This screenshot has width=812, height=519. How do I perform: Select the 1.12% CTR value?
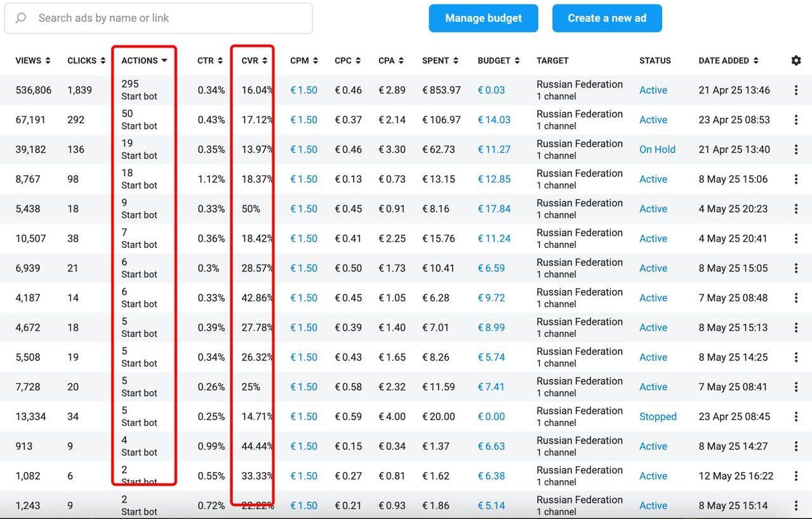point(211,180)
